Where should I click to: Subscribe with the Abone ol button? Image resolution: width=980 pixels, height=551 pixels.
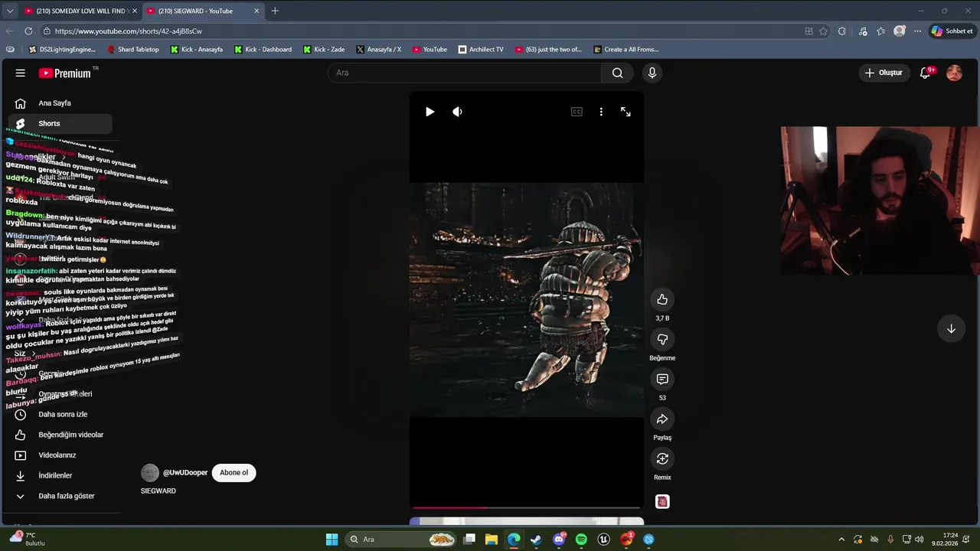tap(234, 473)
